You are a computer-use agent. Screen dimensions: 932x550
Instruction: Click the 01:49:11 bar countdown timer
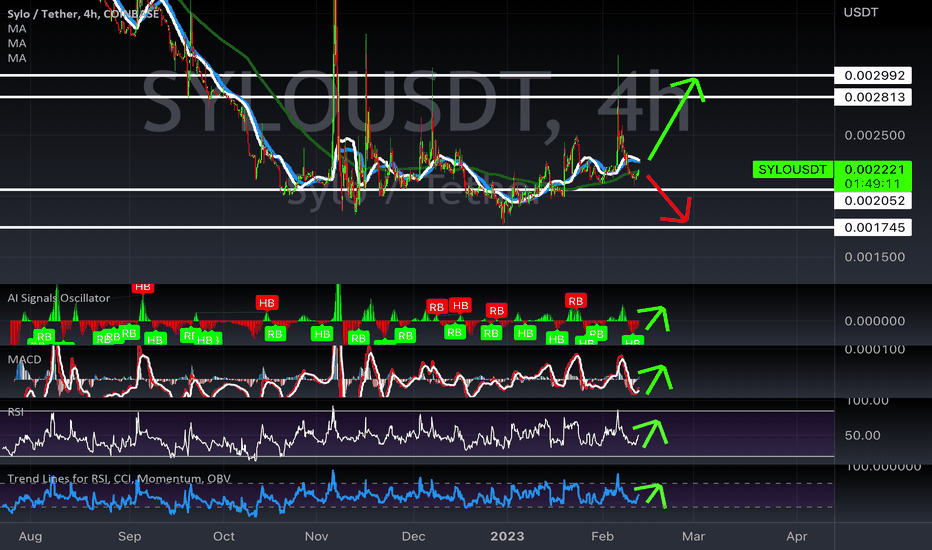(873, 184)
